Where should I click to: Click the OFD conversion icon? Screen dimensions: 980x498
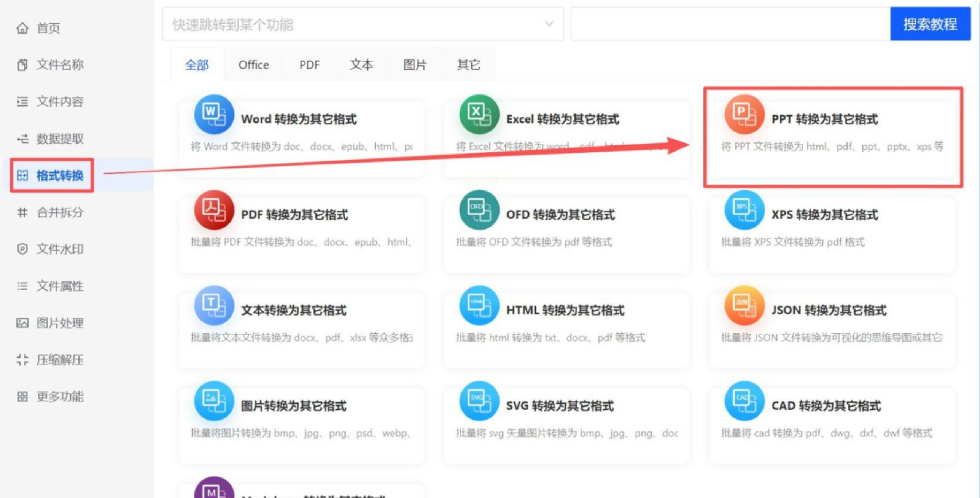479,210
